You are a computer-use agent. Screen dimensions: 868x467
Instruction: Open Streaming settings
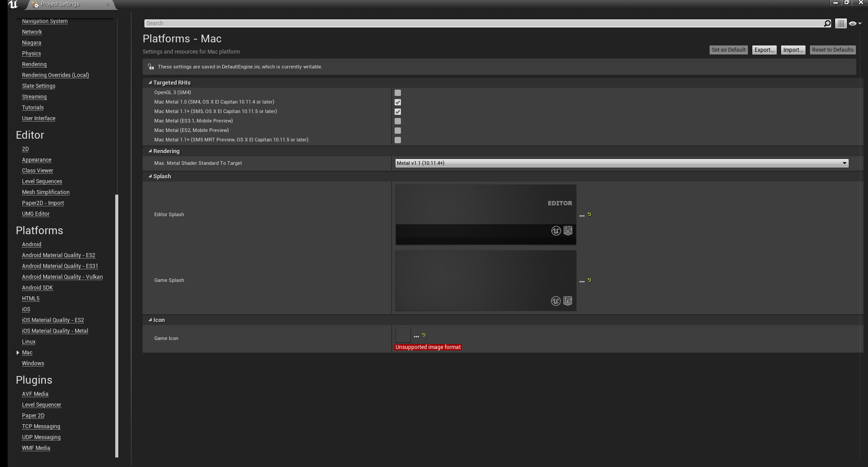pyautogui.click(x=34, y=97)
